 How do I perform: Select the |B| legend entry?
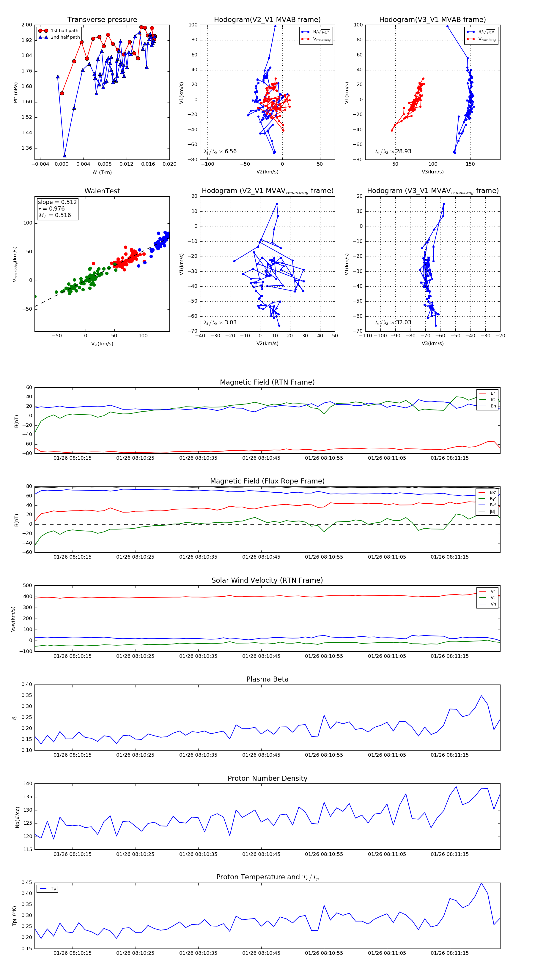[487, 511]
